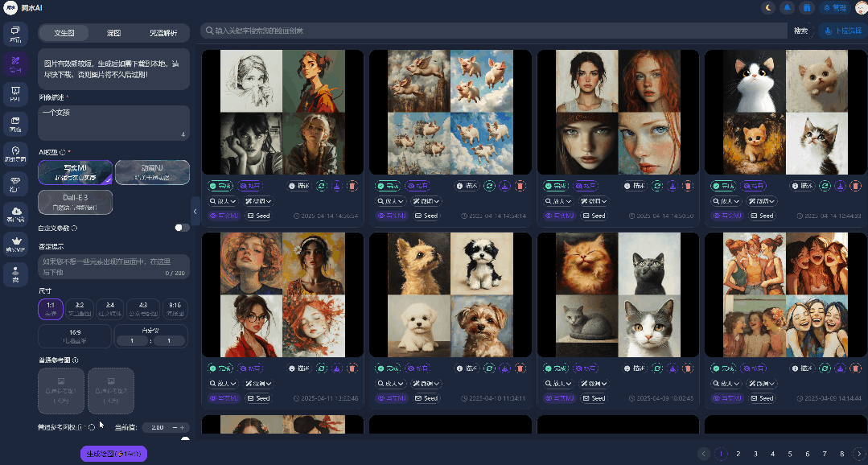Collapse the left settings panel with the arrow
The image size is (868, 465).
pyautogui.click(x=195, y=211)
